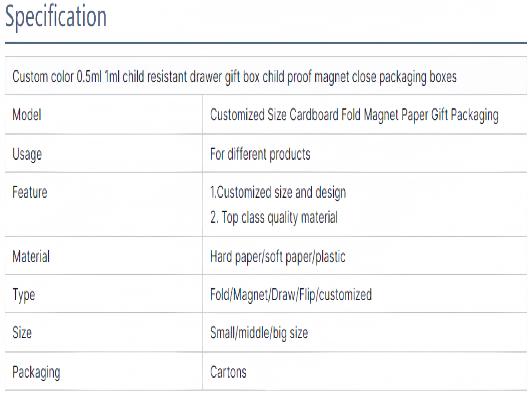Select the Customized Size Cardboard Fold Magnet text
This screenshot has height=399, width=532.
point(354,115)
